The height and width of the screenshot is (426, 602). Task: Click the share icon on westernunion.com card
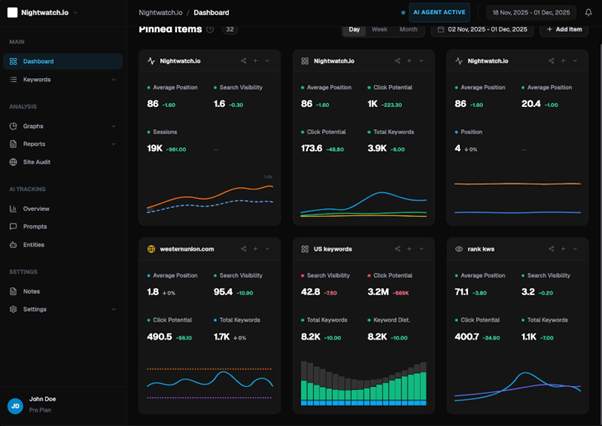click(x=243, y=248)
